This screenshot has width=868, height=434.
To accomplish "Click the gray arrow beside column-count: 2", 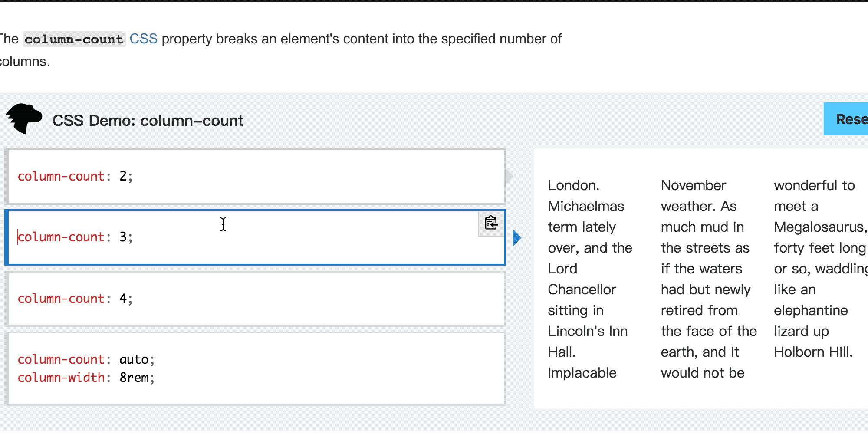I will [509, 176].
